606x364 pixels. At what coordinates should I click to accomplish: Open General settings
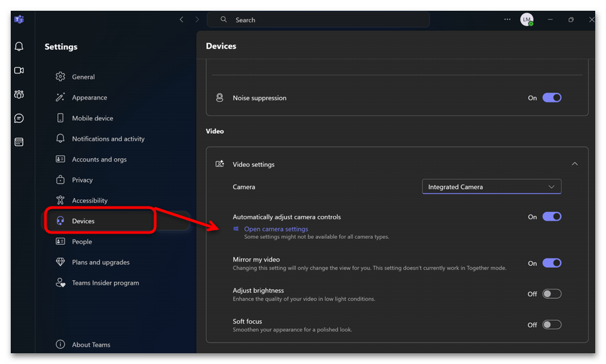[x=83, y=77]
